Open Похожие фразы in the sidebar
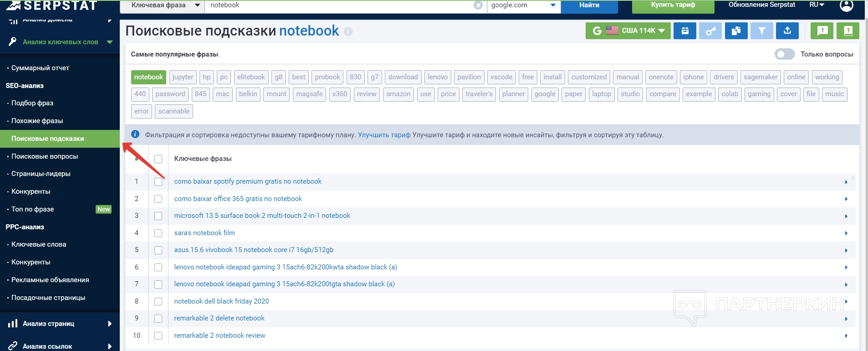The height and width of the screenshot is (351, 868). point(37,121)
